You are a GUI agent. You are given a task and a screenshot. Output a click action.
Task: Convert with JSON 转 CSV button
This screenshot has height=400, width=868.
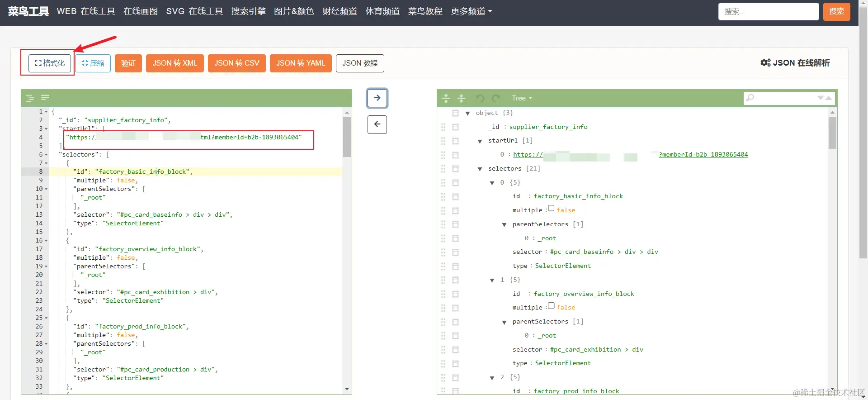237,63
